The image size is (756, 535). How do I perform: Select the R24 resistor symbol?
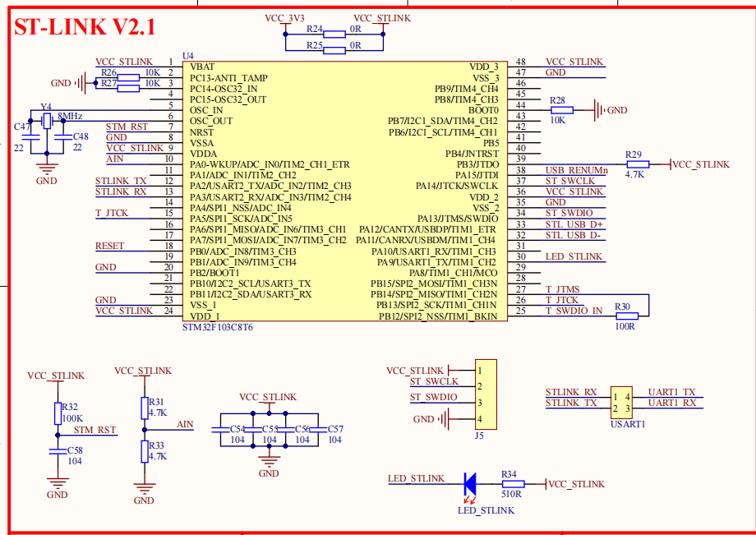[x=334, y=35]
